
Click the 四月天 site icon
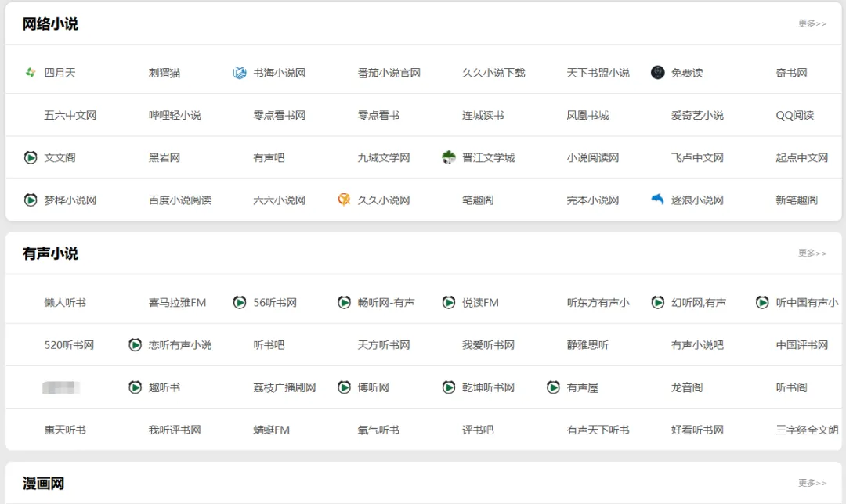[x=31, y=72]
